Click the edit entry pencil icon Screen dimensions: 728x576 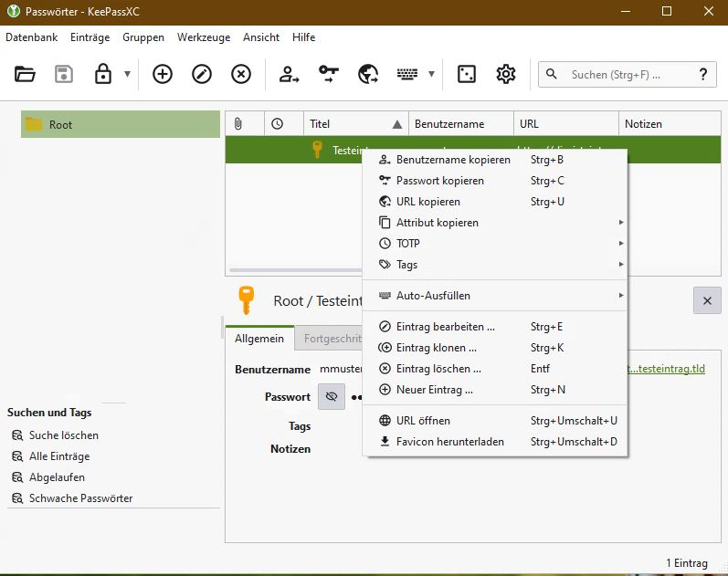pyautogui.click(x=202, y=75)
